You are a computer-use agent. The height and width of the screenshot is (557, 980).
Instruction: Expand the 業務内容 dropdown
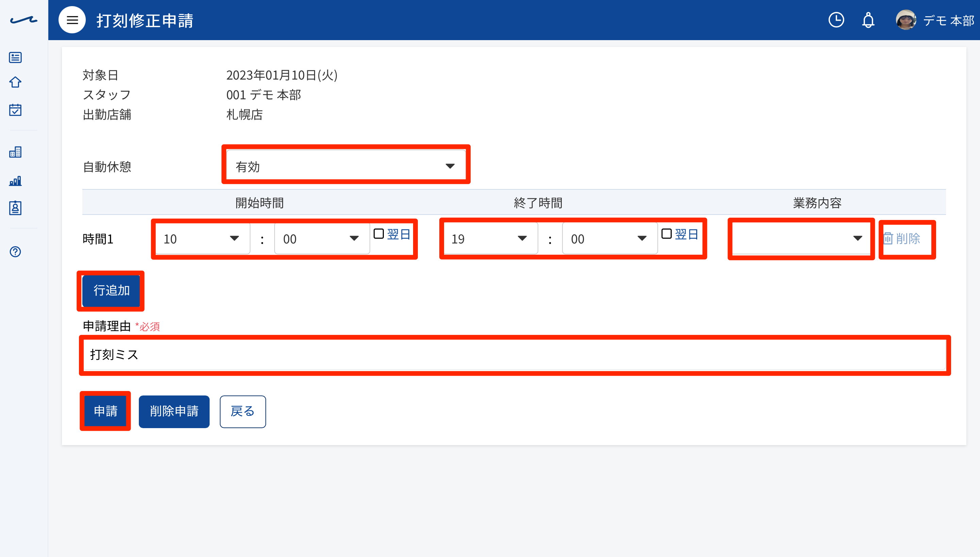801,239
